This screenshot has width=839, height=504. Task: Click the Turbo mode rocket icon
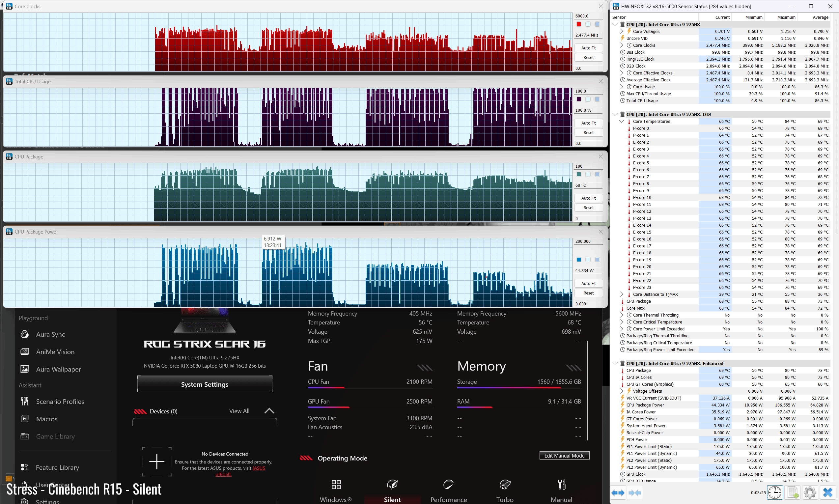pyautogui.click(x=505, y=484)
